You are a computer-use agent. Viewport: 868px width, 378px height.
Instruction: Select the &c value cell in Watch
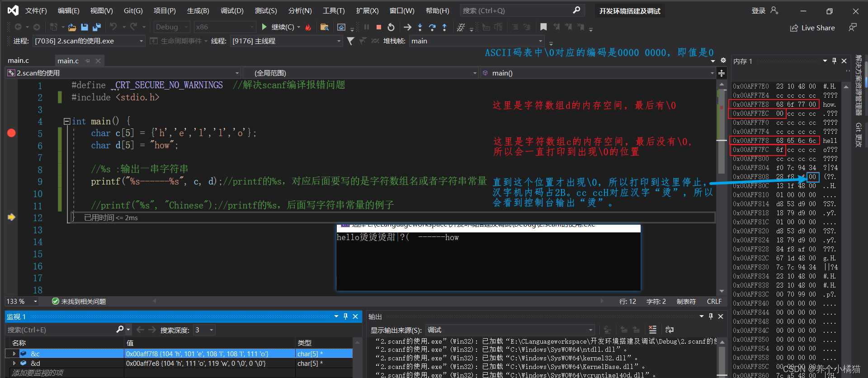coord(210,354)
